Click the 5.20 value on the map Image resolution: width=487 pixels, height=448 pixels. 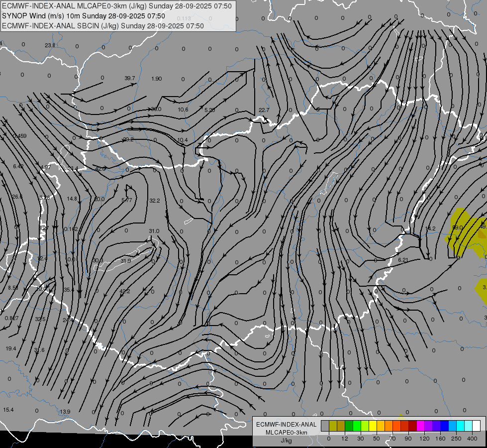(x=209, y=110)
